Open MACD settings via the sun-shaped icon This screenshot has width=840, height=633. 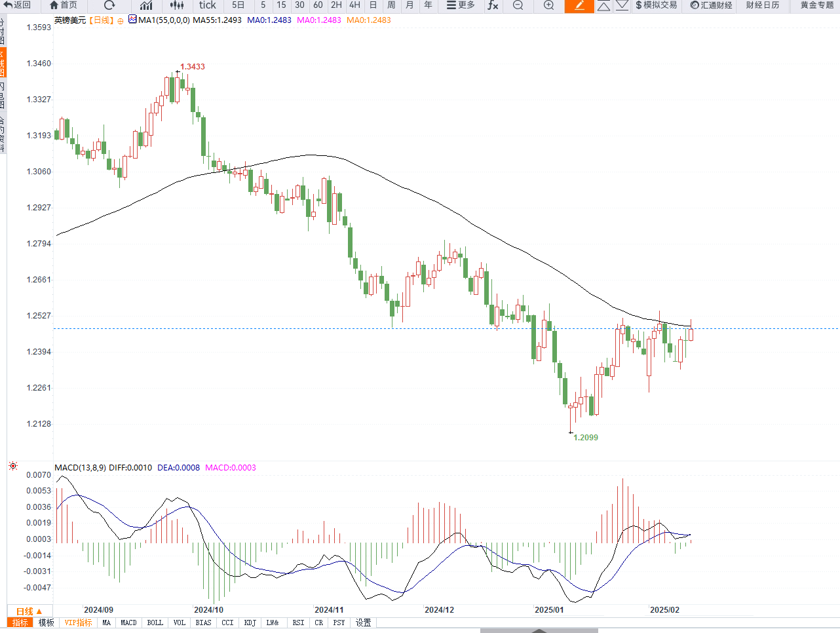[13, 467]
